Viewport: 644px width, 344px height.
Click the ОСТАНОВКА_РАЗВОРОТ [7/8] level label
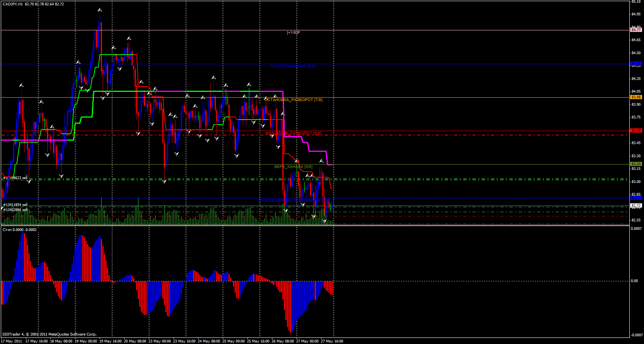[x=293, y=100]
